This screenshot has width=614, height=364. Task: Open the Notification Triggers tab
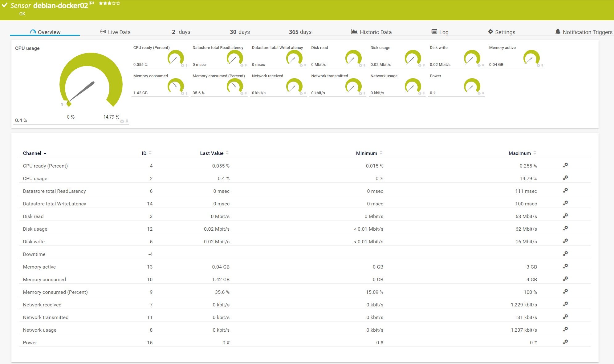[584, 32]
